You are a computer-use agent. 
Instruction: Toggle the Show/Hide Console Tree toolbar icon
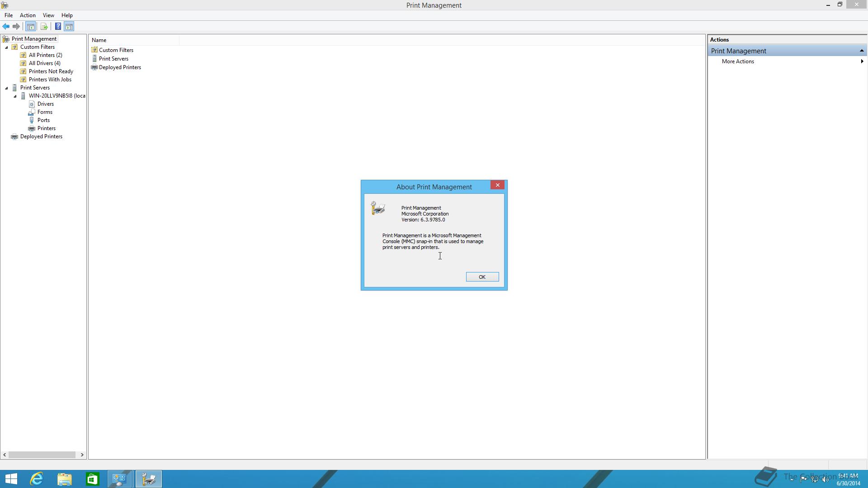[31, 27]
